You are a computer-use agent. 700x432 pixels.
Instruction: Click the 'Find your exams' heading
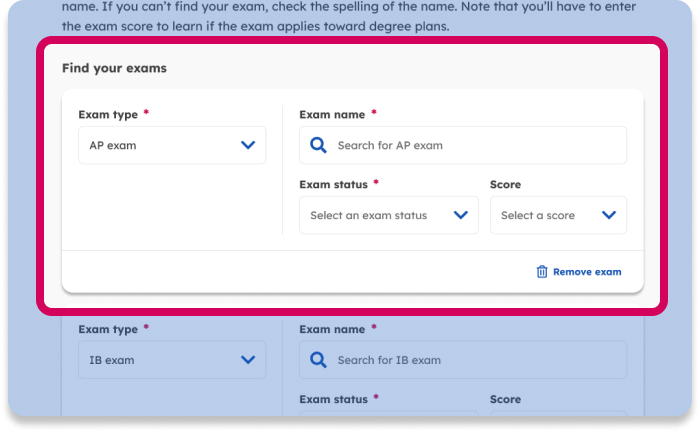click(x=114, y=68)
